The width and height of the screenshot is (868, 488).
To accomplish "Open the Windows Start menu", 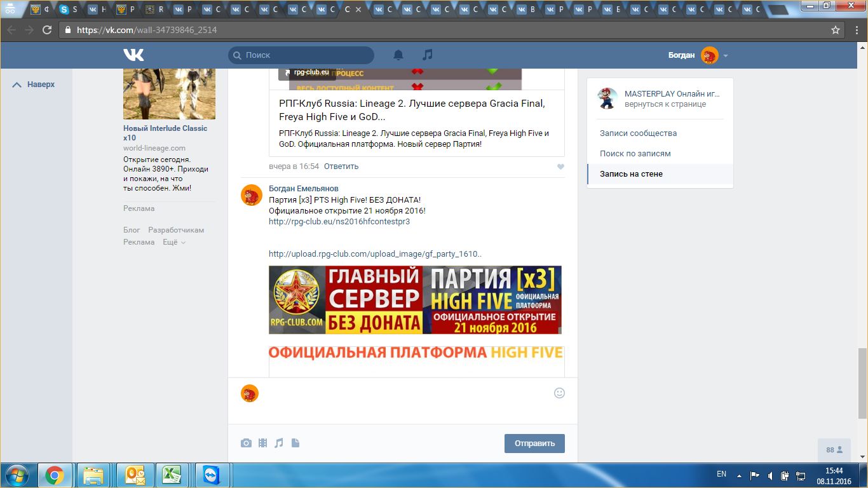I will pos(17,475).
